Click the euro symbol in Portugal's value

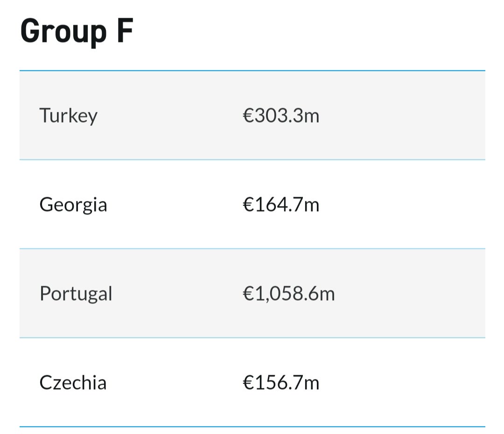[248, 294]
